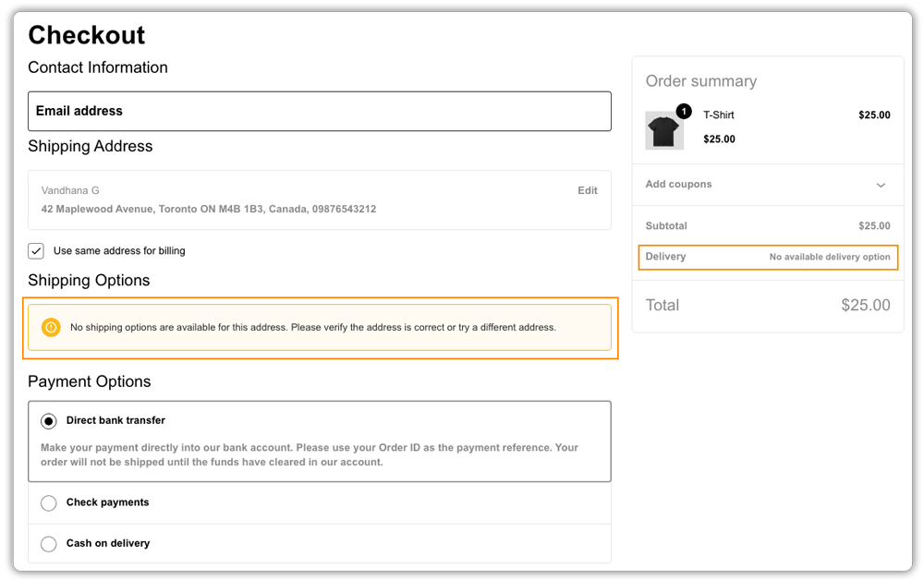Edit the shipping address

coord(587,190)
